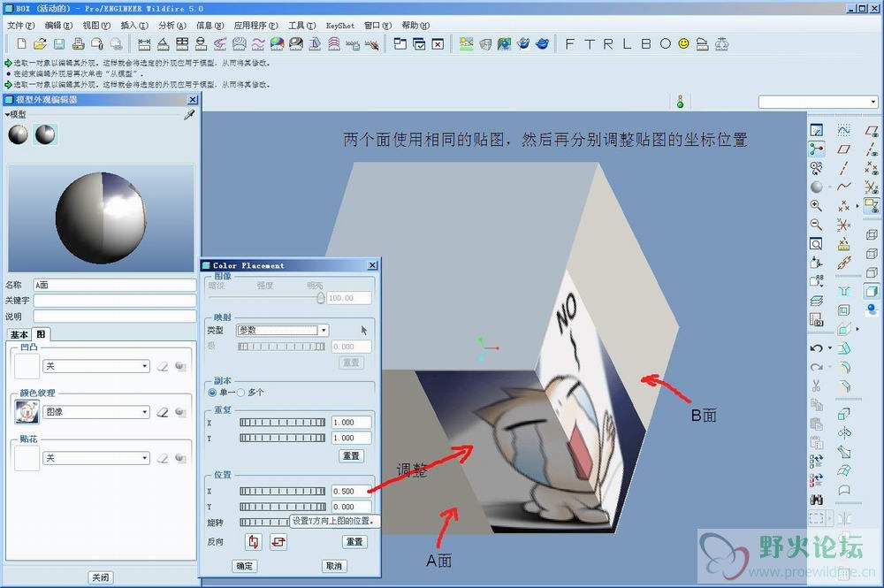
Task: Click the yellow smiley face icon
Action: pyautogui.click(x=684, y=43)
